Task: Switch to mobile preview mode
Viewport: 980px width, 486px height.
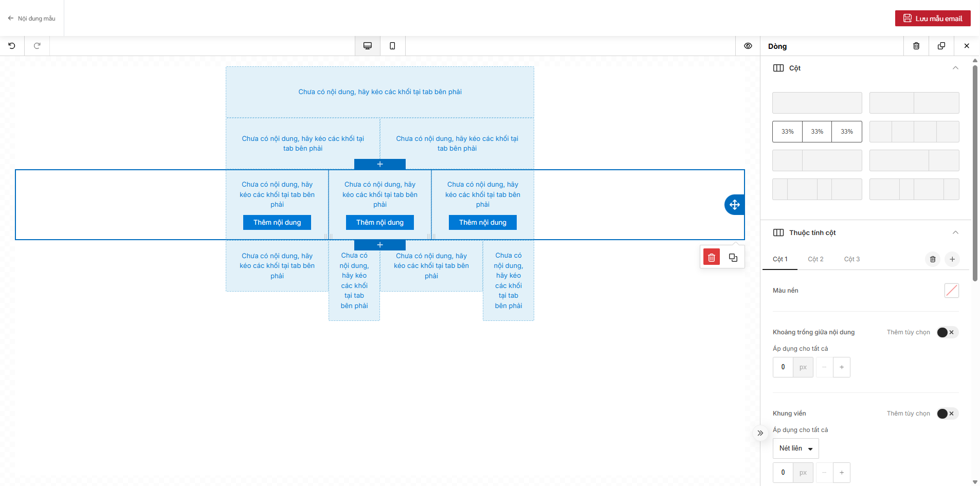Action: (x=392, y=46)
